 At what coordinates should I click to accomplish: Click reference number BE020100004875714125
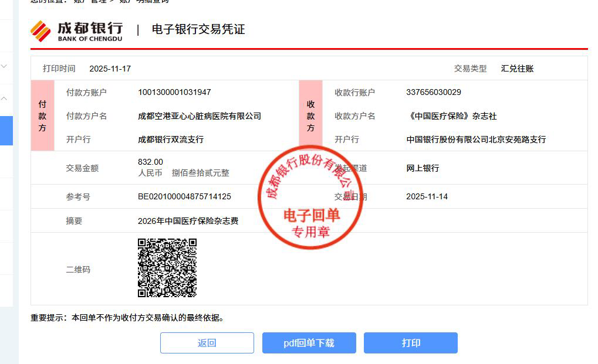pyautogui.click(x=184, y=196)
